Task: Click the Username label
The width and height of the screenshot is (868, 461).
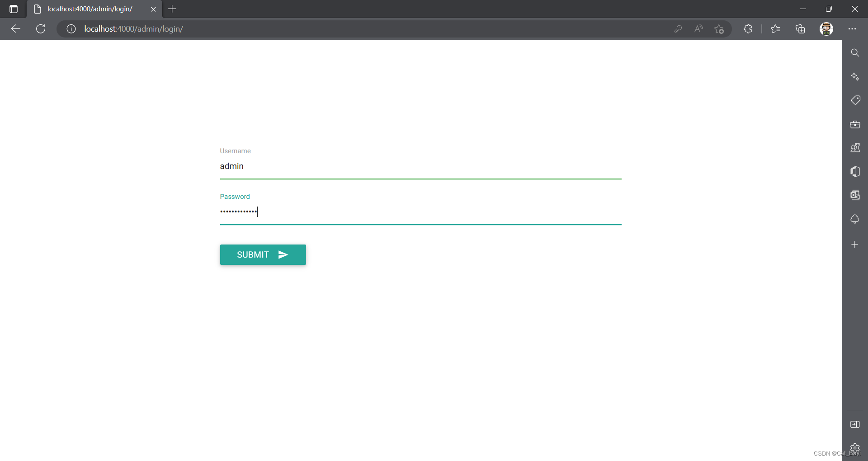Action: click(235, 151)
